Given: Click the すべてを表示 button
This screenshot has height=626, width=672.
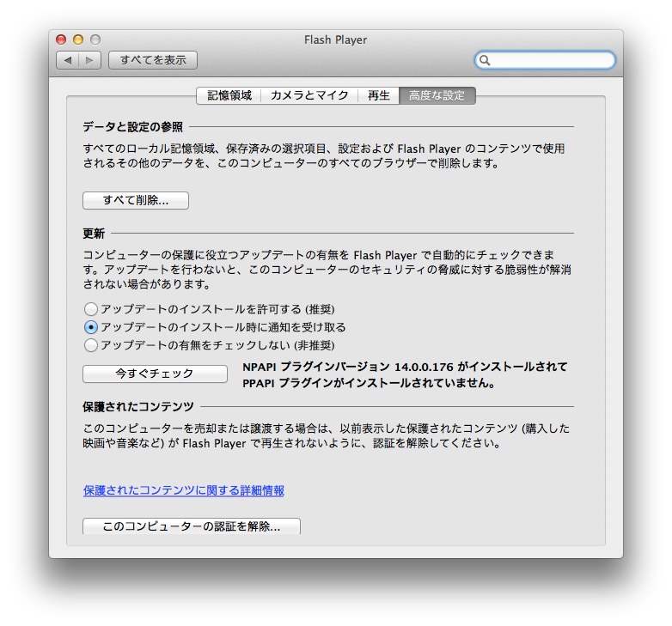Looking at the screenshot, I should (153, 60).
